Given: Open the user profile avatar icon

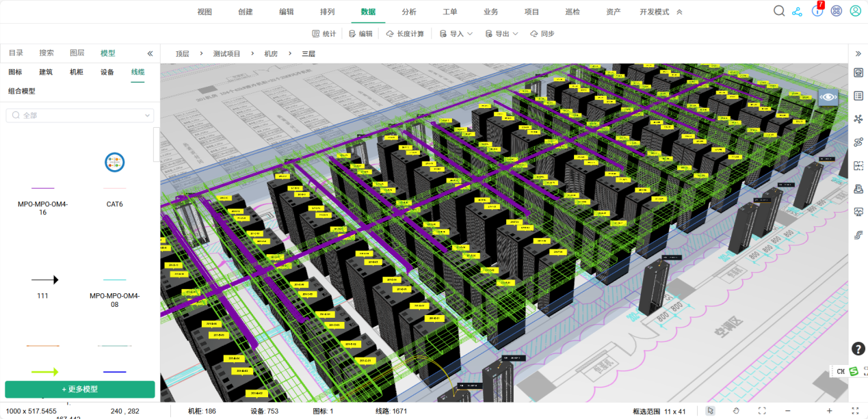Looking at the screenshot, I should pyautogui.click(x=855, y=11).
